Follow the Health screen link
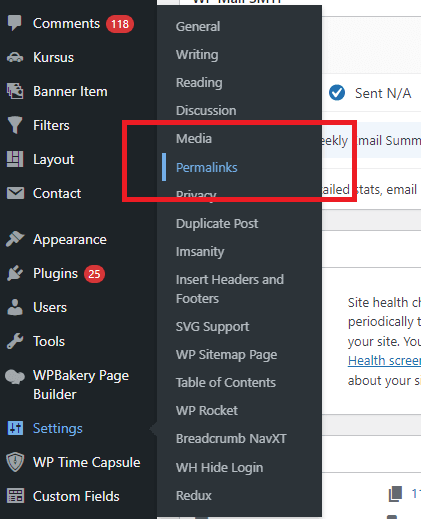The width and height of the screenshot is (421, 519). tap(384, 361)
